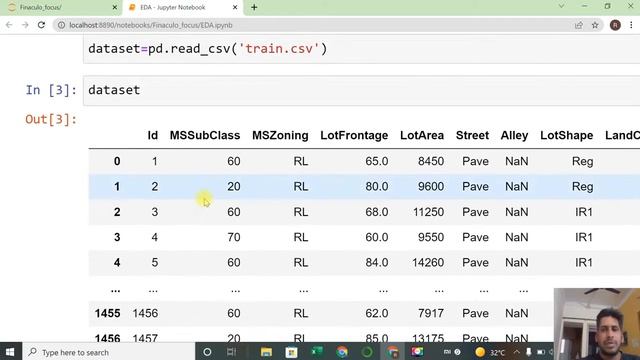
Task: Click the MSZoning column header
Action: [x=280, y=136]
